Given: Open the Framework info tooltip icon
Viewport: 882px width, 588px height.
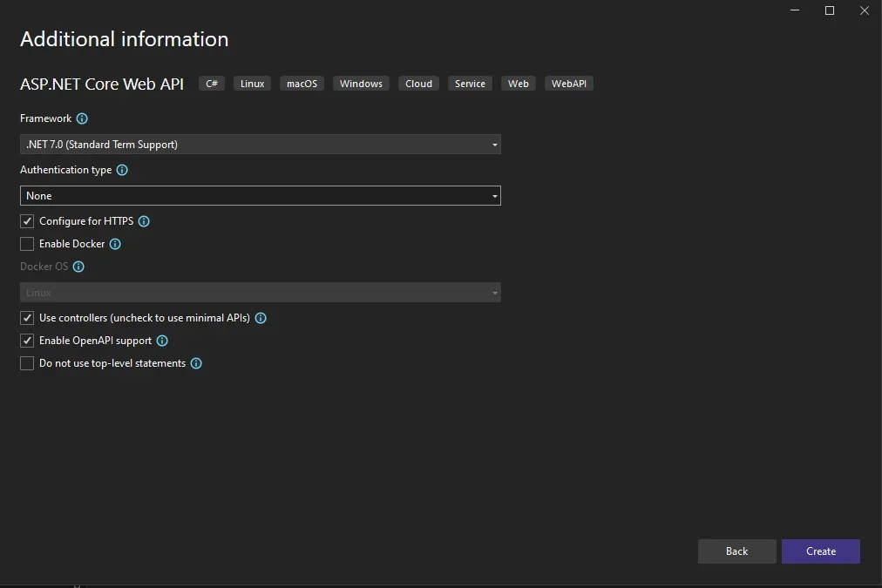Looking at the screenshot, I should [81, 118].
